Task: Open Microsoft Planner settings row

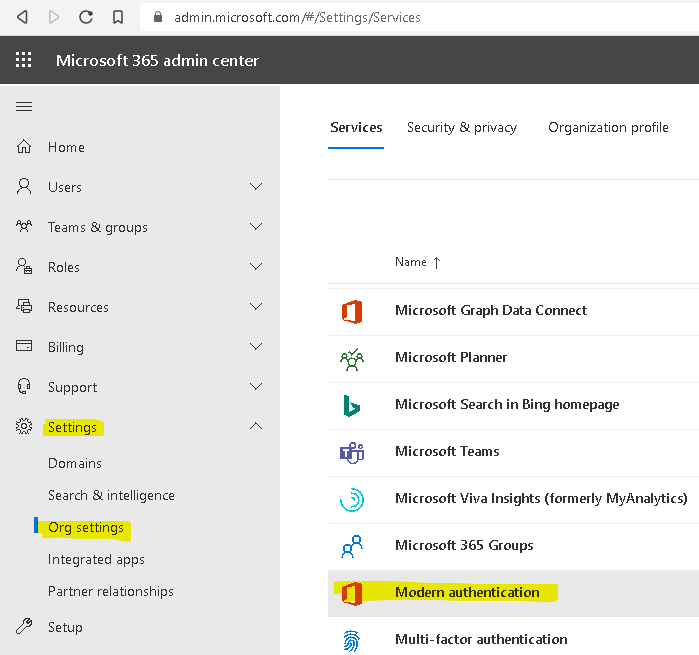Action: click(x=514, y=359)
